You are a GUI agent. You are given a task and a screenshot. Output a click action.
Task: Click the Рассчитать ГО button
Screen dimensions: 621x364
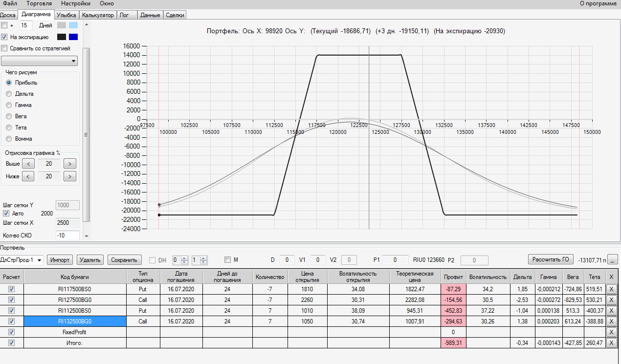click(551, 259)
